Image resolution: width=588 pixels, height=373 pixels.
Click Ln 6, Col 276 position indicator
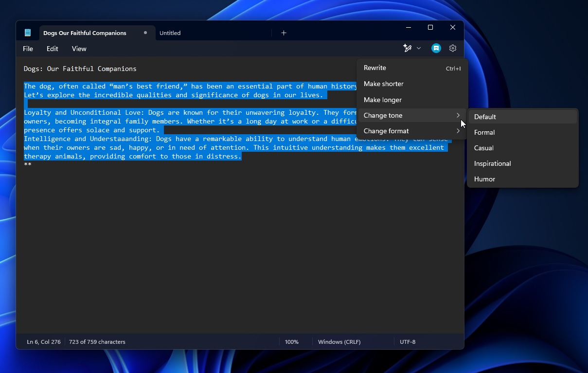(44, 342)
